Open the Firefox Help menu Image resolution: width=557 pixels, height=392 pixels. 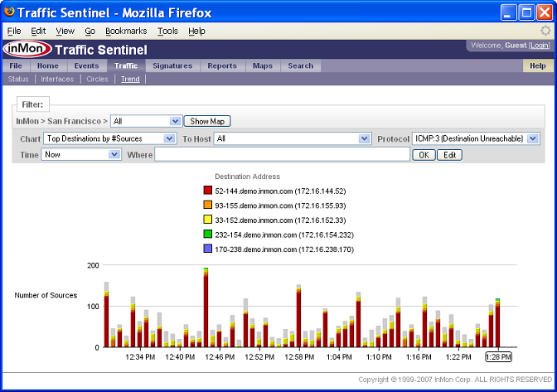click(x=196, y=31)
